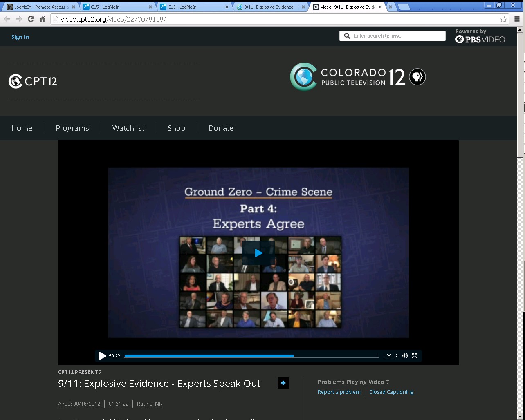This screenshot has width=525, height=420.
Task: Click the Sign In link
Action: [x=20, y=37]
